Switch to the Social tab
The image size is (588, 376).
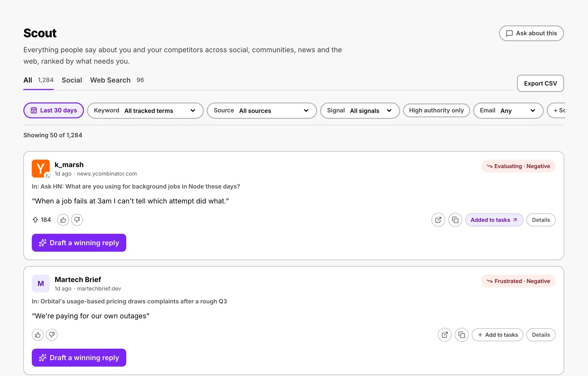(x=72, y=80)
